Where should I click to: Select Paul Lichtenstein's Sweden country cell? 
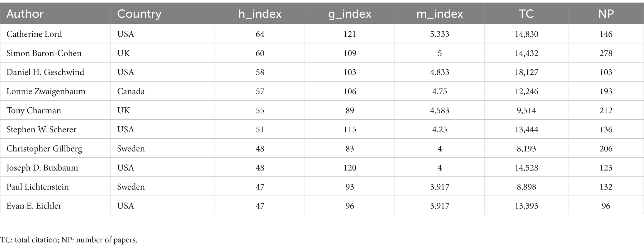pyautogui.click(x=131, y=187)
